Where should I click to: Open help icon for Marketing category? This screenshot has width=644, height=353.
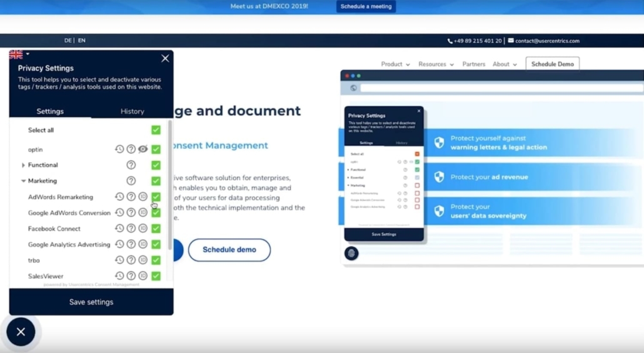coord(131,181)
